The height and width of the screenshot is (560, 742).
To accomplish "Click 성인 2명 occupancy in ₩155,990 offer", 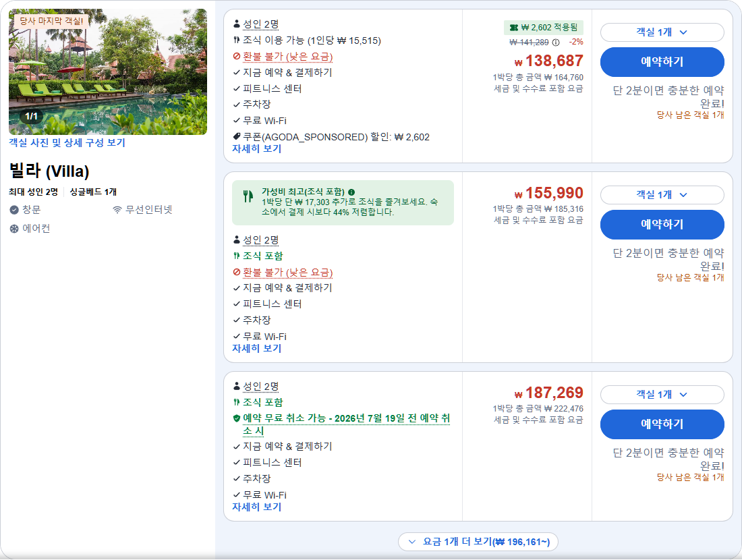I will (261, 240).
